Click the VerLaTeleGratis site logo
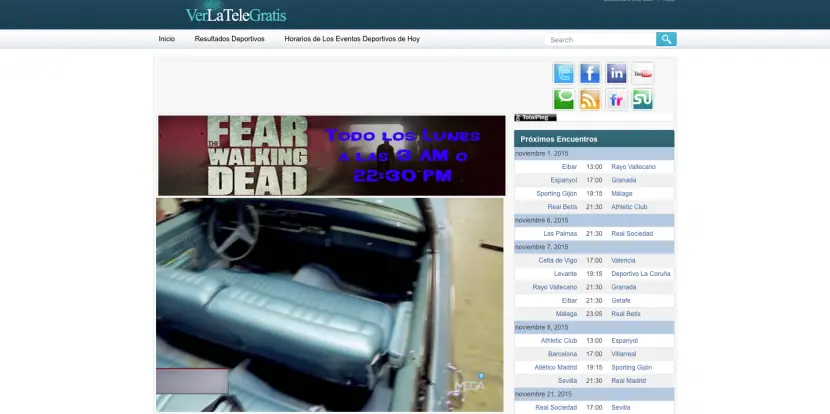 pos(236,14)
